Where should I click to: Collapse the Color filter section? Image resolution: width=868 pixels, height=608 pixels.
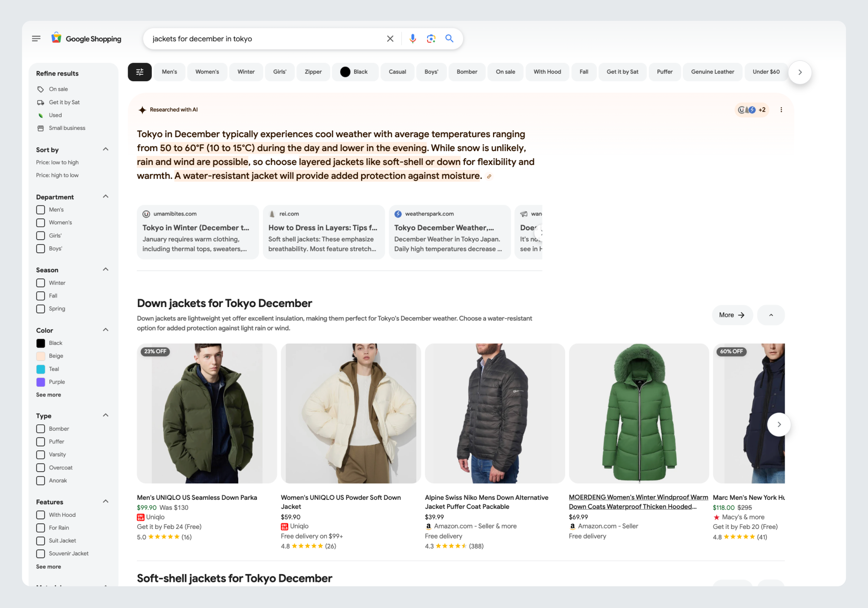point(105,330)
